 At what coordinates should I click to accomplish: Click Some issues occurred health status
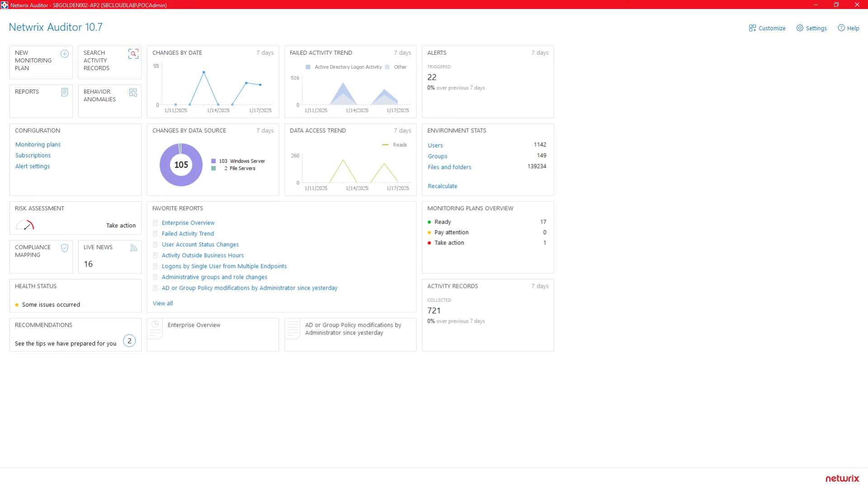point(51,305)
